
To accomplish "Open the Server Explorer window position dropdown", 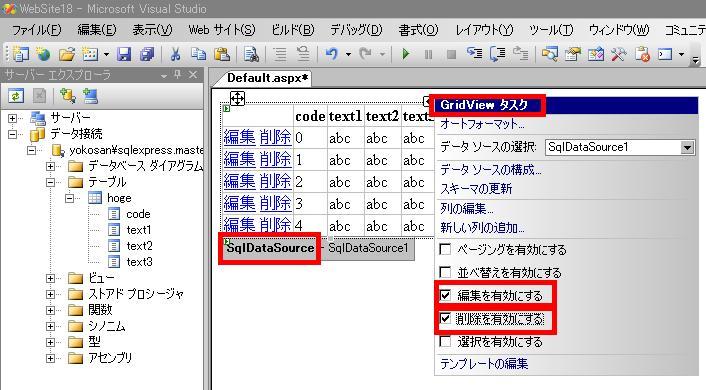I will [x=163, y=76].
